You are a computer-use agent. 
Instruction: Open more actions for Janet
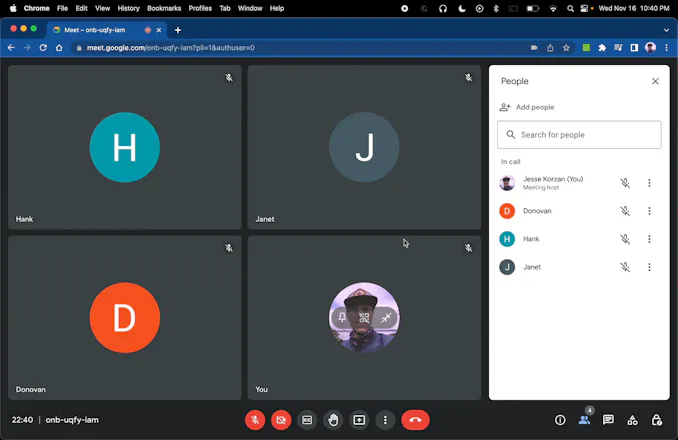(x=649, y=267)
